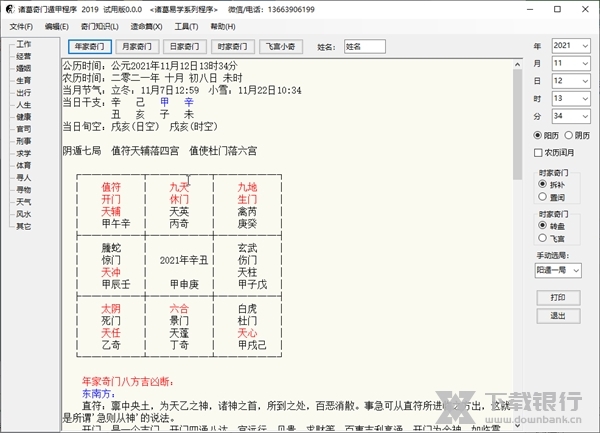Select 其它 in the left tree

(x=23, y=226)
